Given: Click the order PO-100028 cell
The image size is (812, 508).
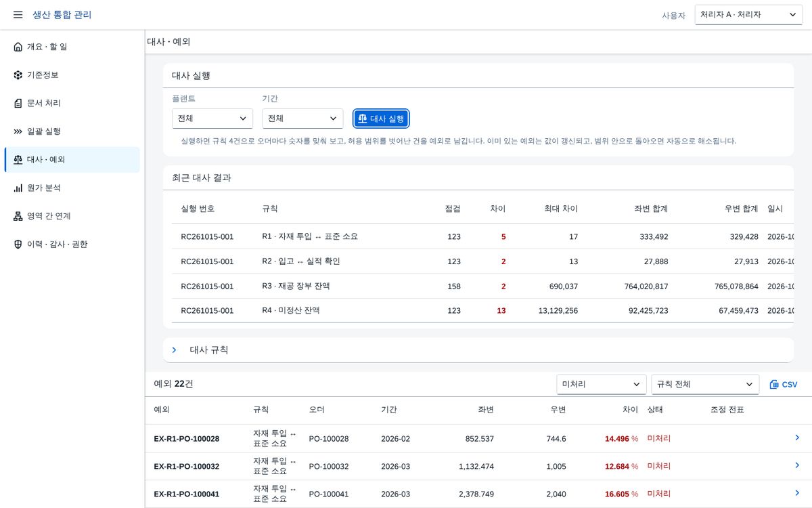Looking at the screenshot, I should tap(329, 439).
